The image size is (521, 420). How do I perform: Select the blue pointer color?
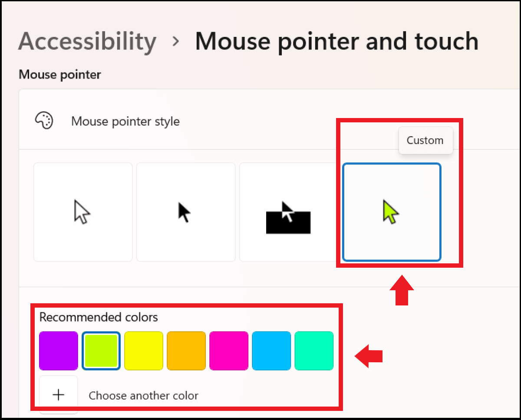click(271, 351)
